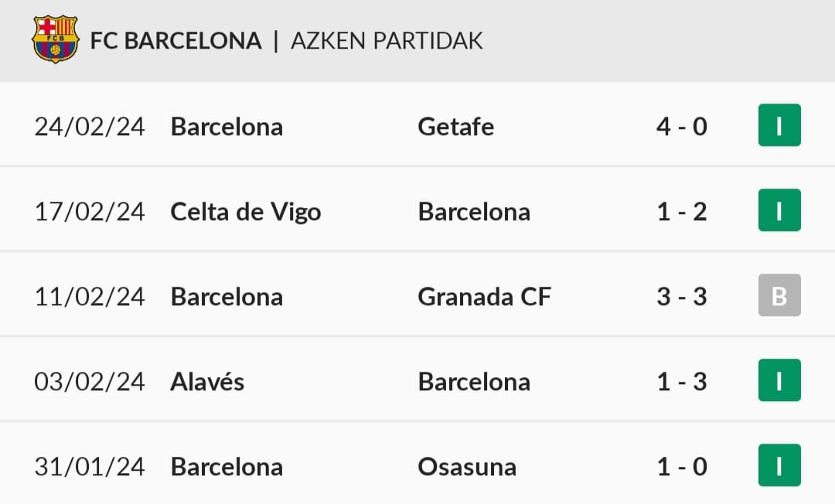Click the green win badge for Alavés match
The image size is (835, 504).
pyautogui.click(x=779, y=380)
